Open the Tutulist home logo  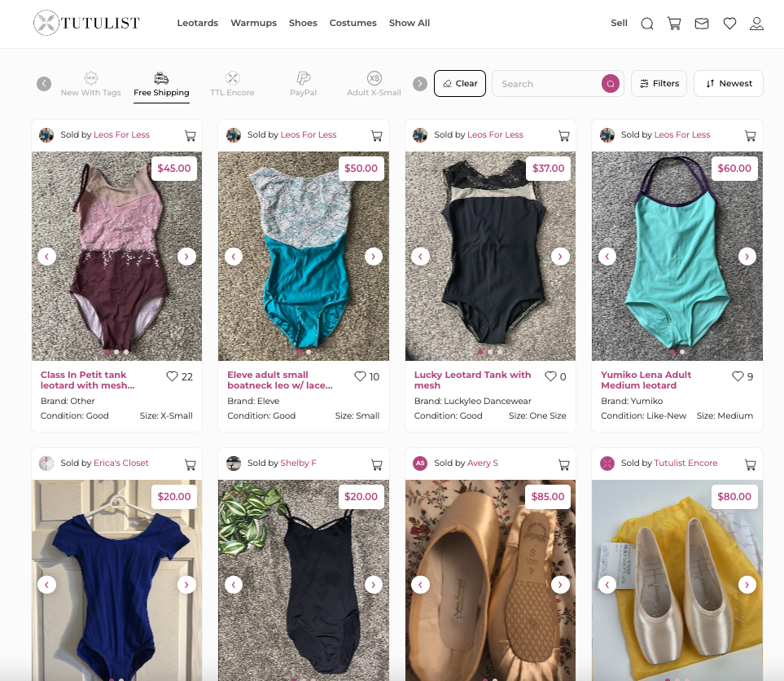pyautogui.click(x=86, y=23)
